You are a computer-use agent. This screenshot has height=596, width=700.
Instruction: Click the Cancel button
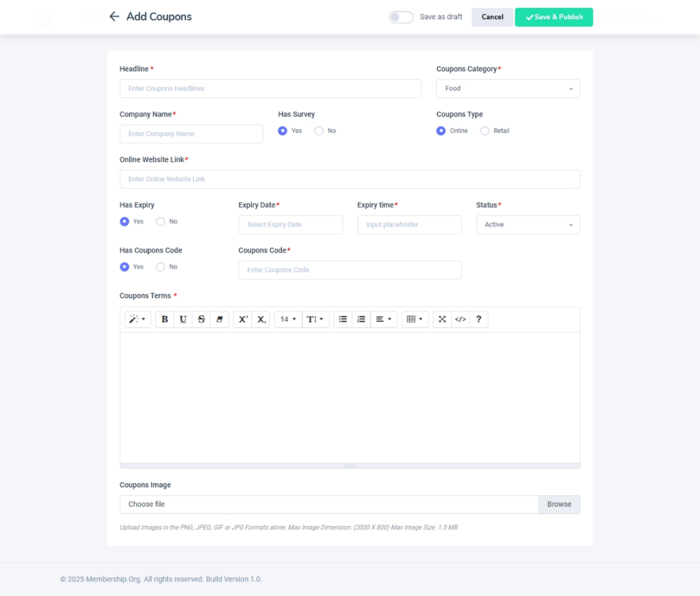[492, 17]
